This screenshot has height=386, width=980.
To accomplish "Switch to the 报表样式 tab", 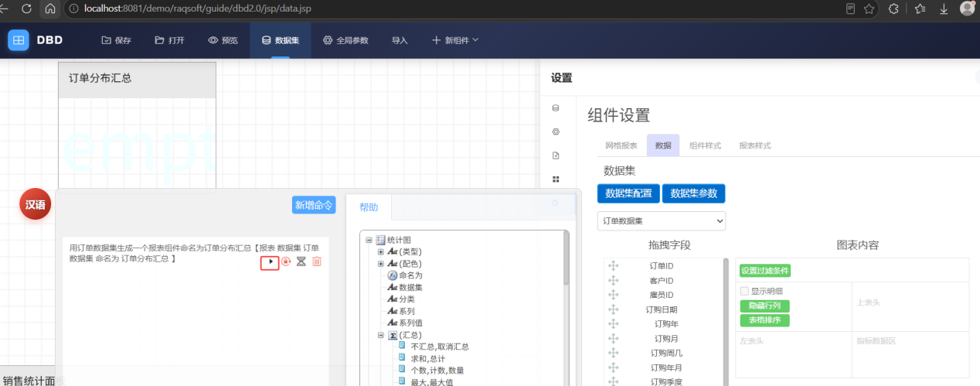I will [755, 145].
